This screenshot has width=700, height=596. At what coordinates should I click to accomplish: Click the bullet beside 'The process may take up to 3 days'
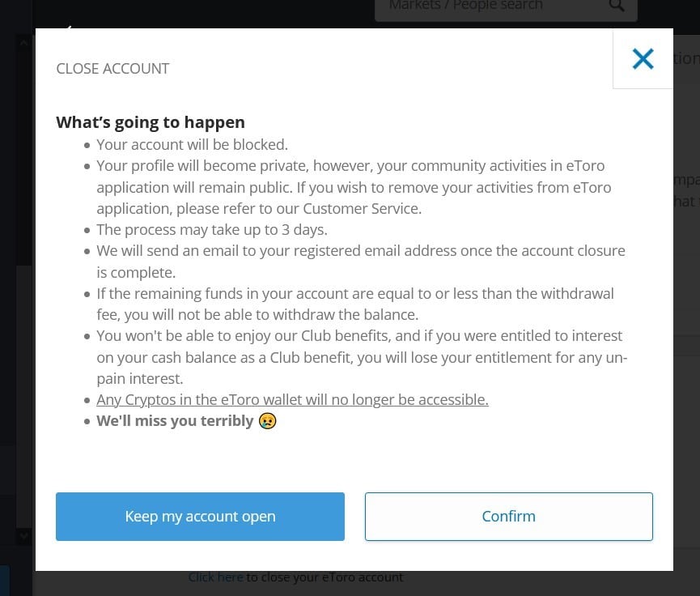tap(86, 230)
